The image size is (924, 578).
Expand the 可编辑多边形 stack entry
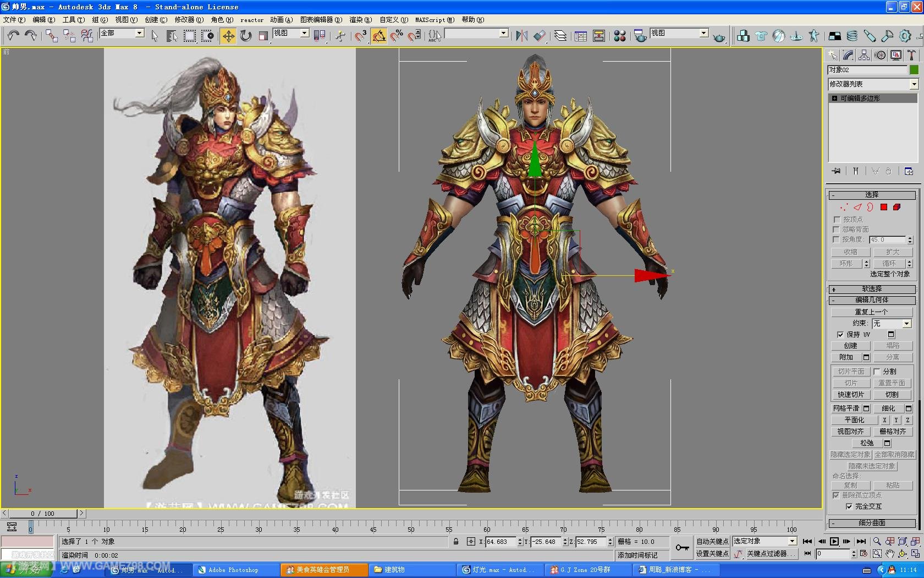tap(834, 98)
